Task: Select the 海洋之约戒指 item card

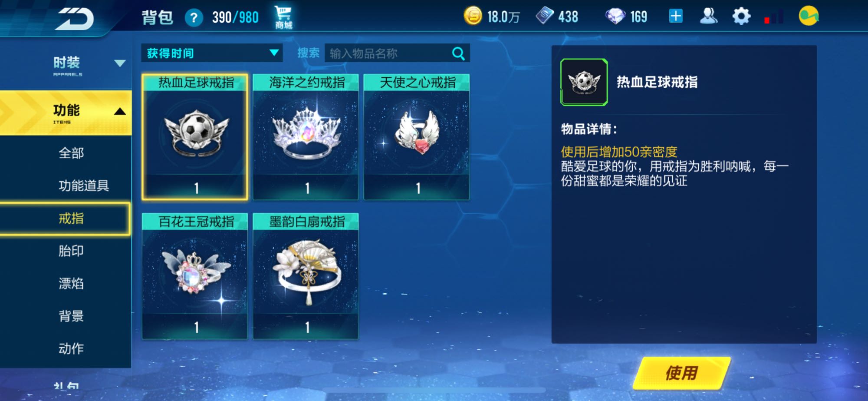Action: click(x=306, y=137)
